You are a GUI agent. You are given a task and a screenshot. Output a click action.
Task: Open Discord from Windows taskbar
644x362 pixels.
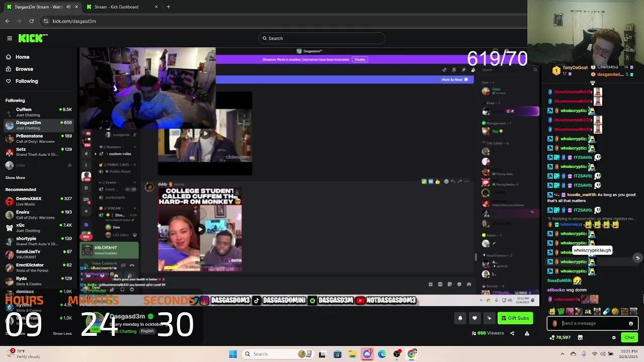(x=367, y=354)
